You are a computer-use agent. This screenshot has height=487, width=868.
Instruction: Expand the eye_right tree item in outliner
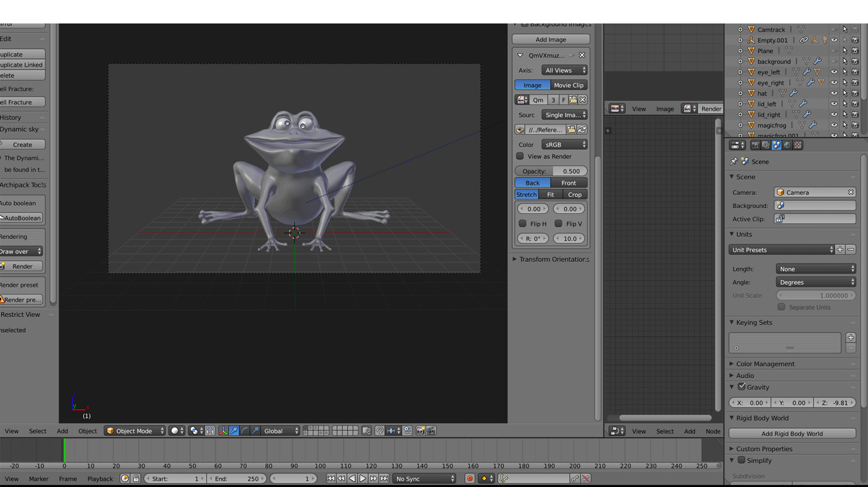coord(740,83)
